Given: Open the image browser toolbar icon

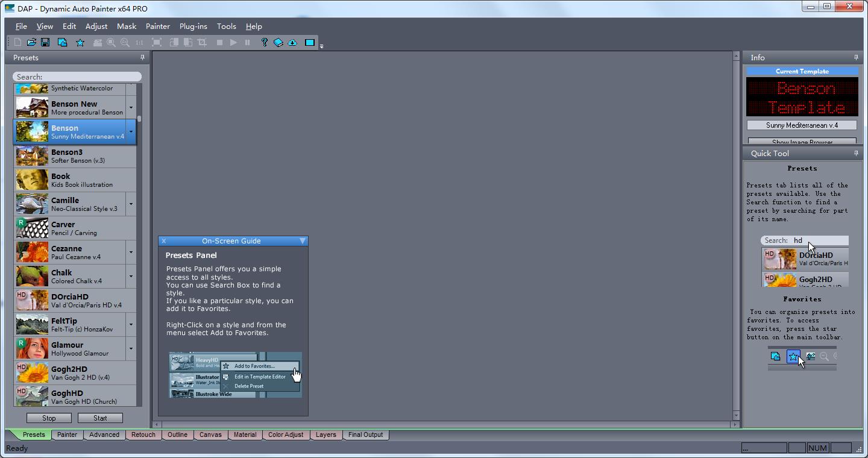Looking at the screenshot, I should click(62, 43).
